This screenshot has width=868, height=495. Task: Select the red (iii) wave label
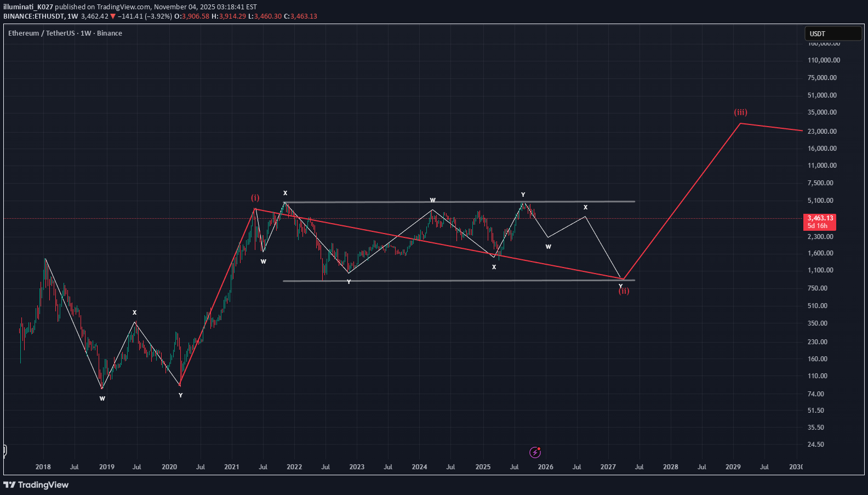(740, 112)
